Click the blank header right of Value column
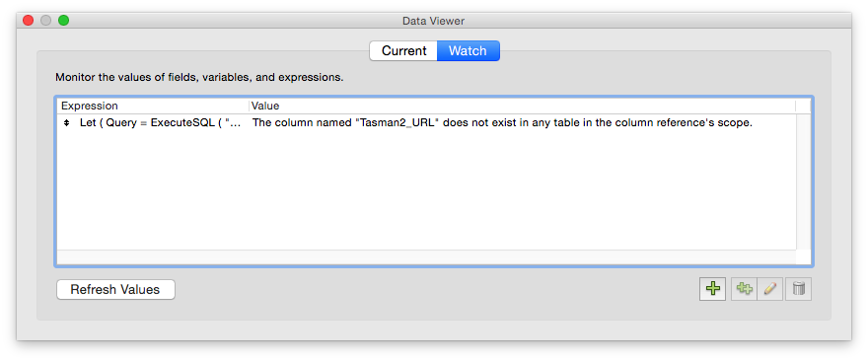 (x=803, y=106)
